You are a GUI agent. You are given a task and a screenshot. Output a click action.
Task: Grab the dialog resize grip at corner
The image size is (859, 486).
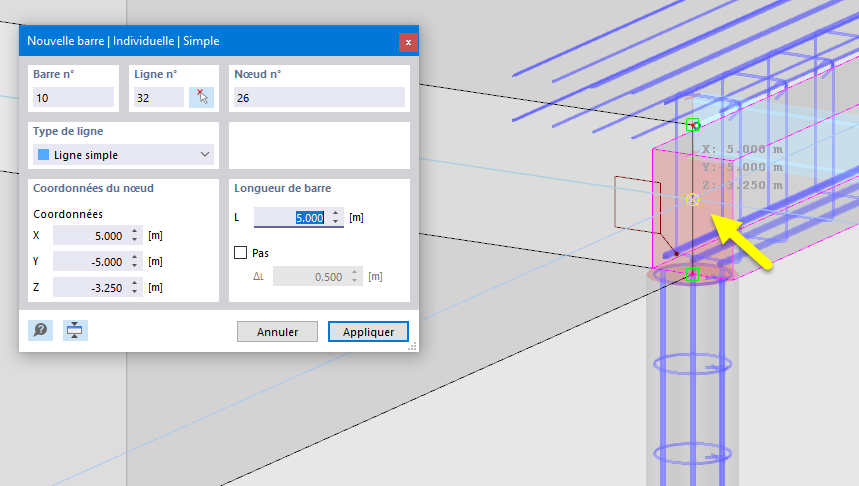pos(413,346)
